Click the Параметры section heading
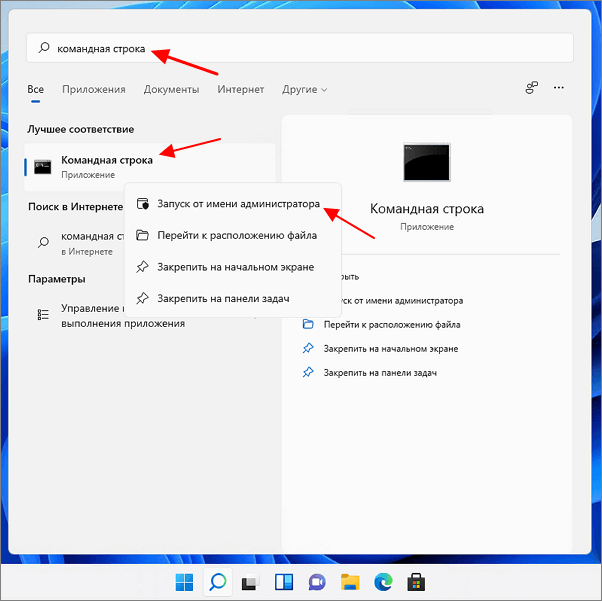This screenshot has height=601, width=602. pos(57,279)
